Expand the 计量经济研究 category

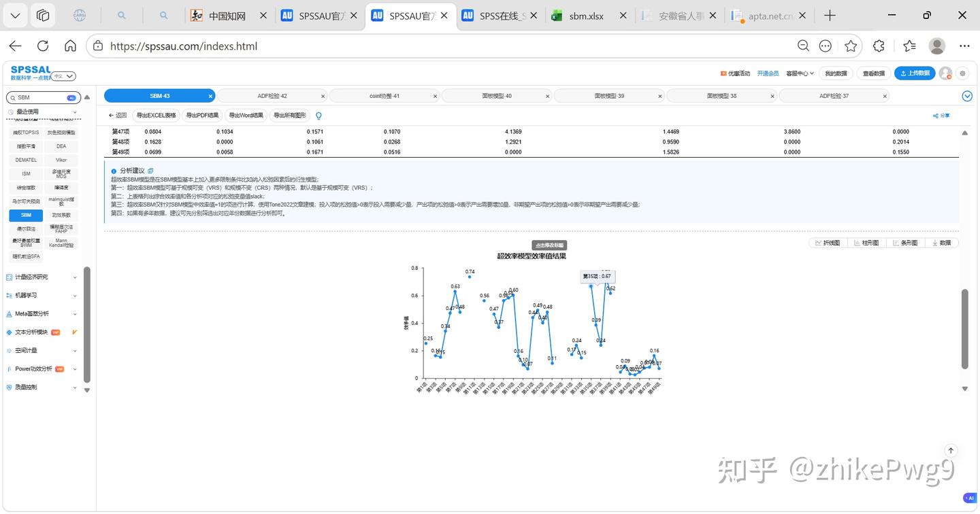click(x=42, y=277)
